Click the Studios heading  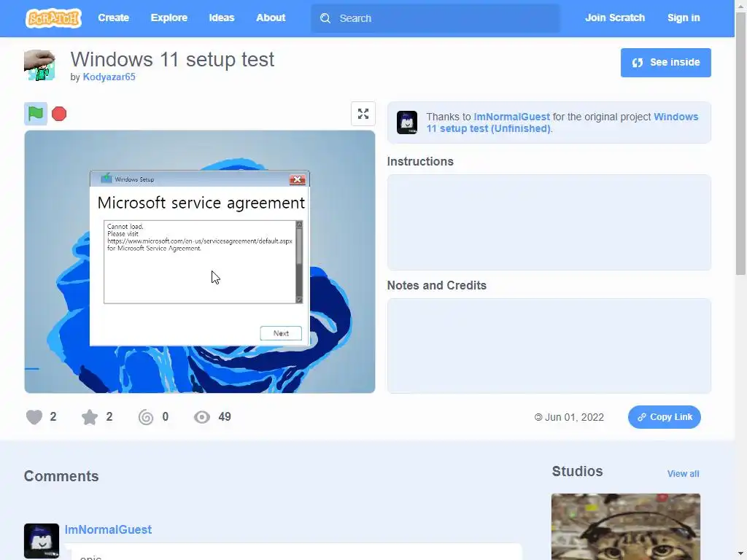pyautogui.click(x=577, y=472)
